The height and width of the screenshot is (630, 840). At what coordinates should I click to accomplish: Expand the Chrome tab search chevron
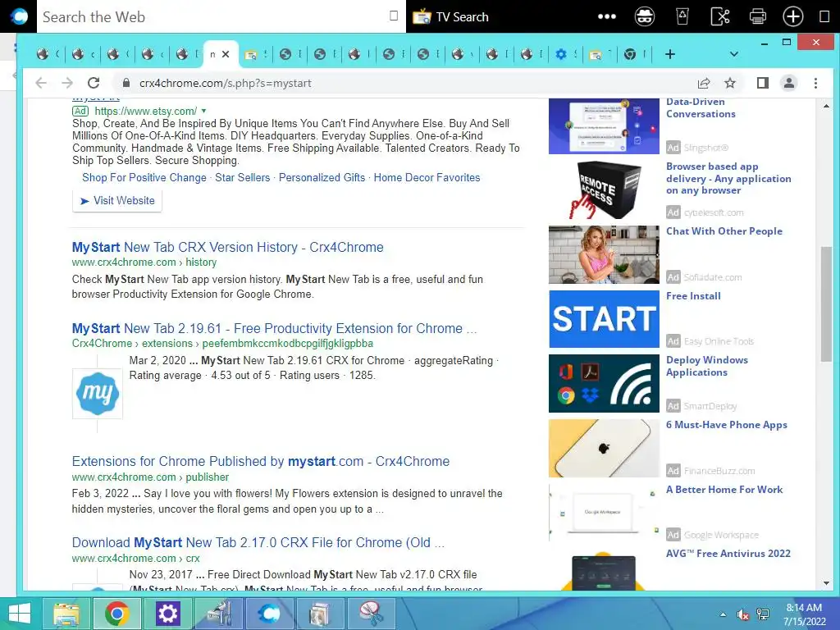(x=734, y=54)
